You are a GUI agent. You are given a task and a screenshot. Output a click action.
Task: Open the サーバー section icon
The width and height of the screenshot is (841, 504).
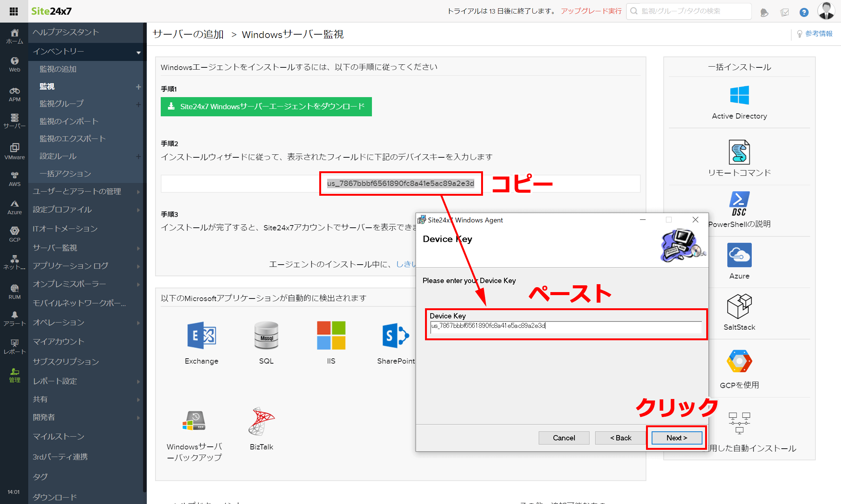click(14, 121)
